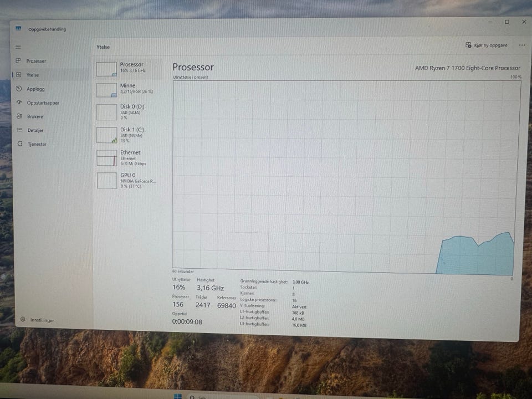The height and width of the screenshot is (399, 532).
Task: Click the Ytelse page header
Action: coord(103,47)
